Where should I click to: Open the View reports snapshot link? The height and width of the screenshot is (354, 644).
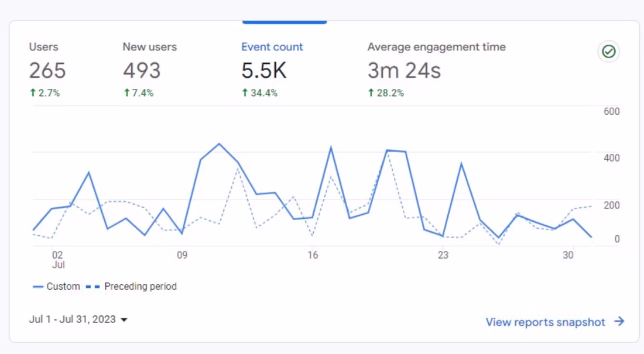pos(545,321)
